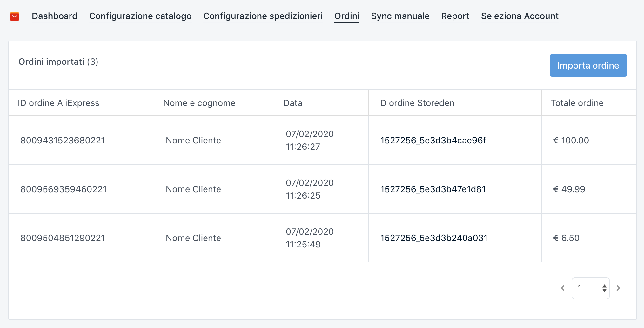Switch to the Report tab

coord(455,16)
